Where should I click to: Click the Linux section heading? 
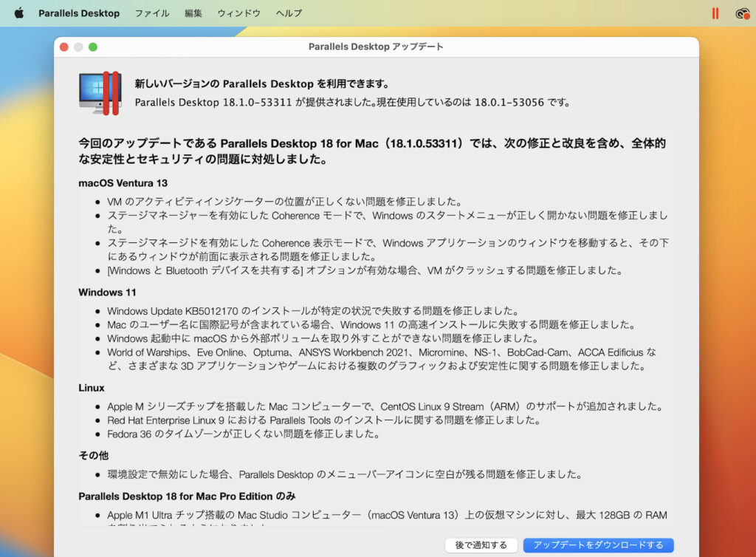tap(92, 388)
